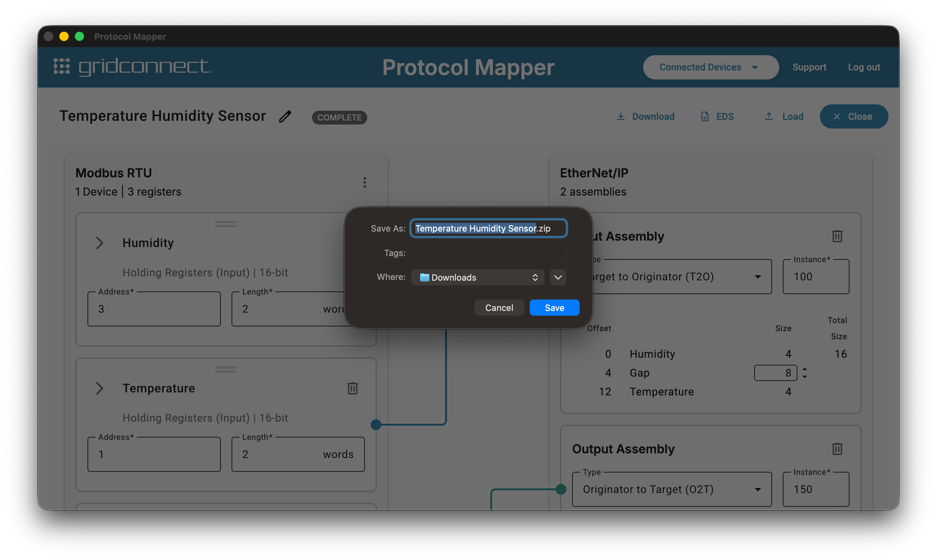Viewport: 937px width, 560px height.
Task: Delete the Temperature register with trash icon
Action: [x=352, y=388]
